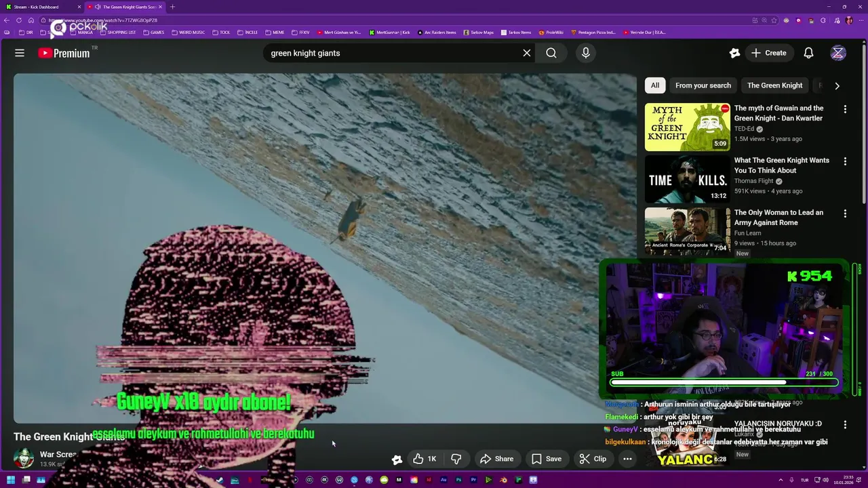Click the browser back arrow
Image resolution: width=868 pixels, height=488 pixels.
[x=7, y=20]
